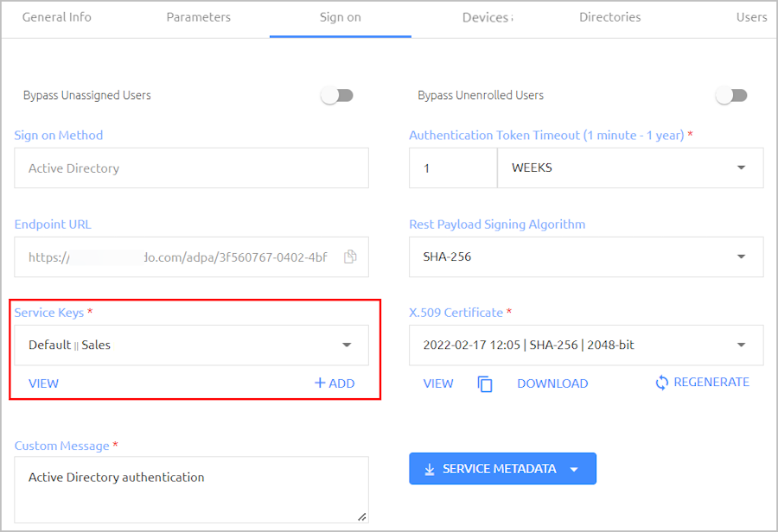The height and width of the screenshot is (532, 778).
Task: Click the token timeout number field
Action: click(453, 168)
